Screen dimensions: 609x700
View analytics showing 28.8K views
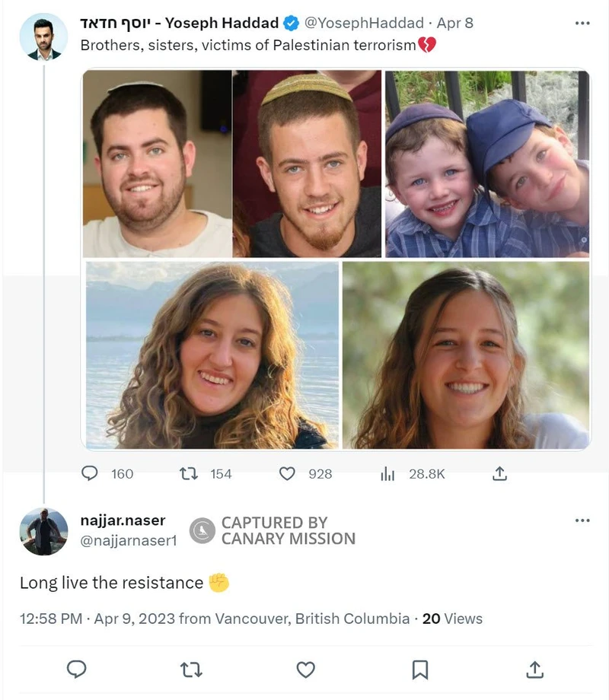coord(387,473)
